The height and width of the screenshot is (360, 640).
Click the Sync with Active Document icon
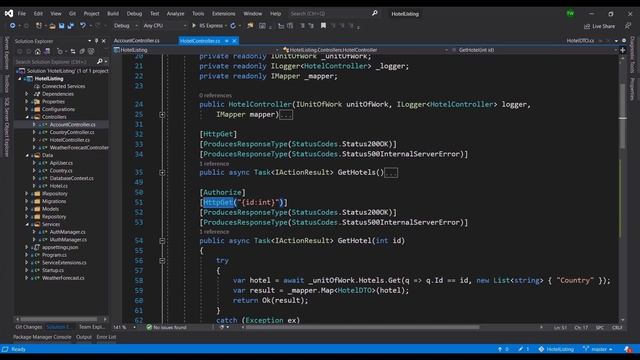72,51
